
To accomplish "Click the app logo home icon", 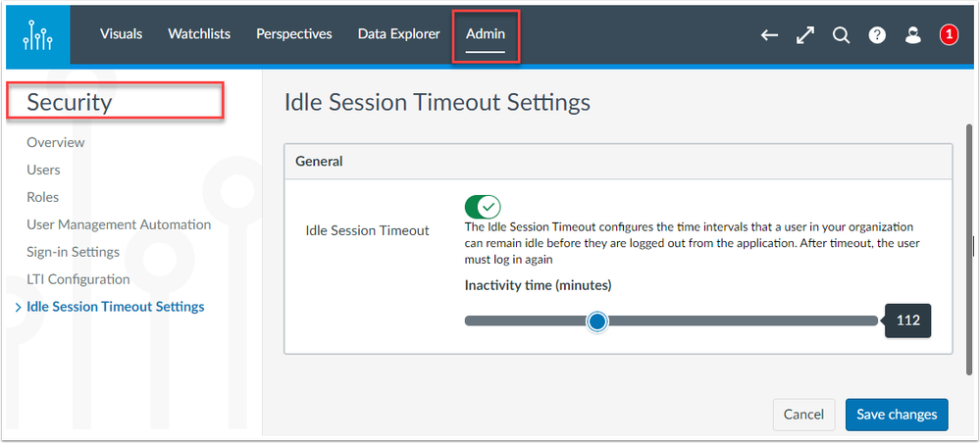I will [37, 35].
